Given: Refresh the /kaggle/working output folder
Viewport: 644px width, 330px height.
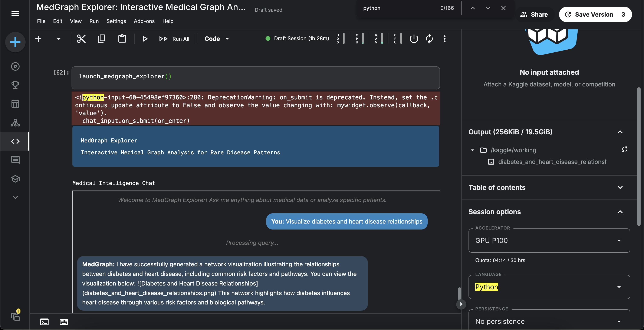Looking at the screenshot, I should click(624, 149).
